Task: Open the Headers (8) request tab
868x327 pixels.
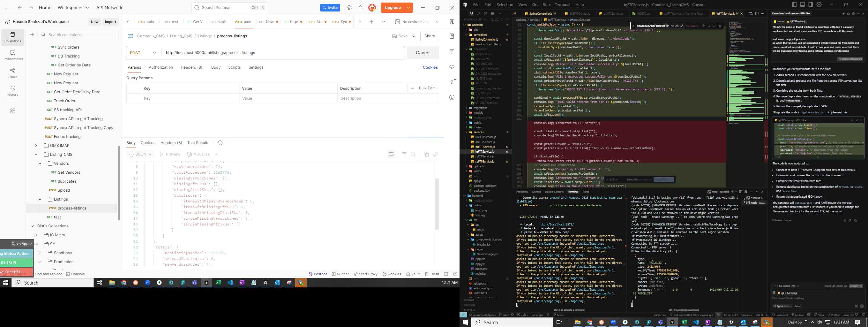Action: [x=191, y=67]
